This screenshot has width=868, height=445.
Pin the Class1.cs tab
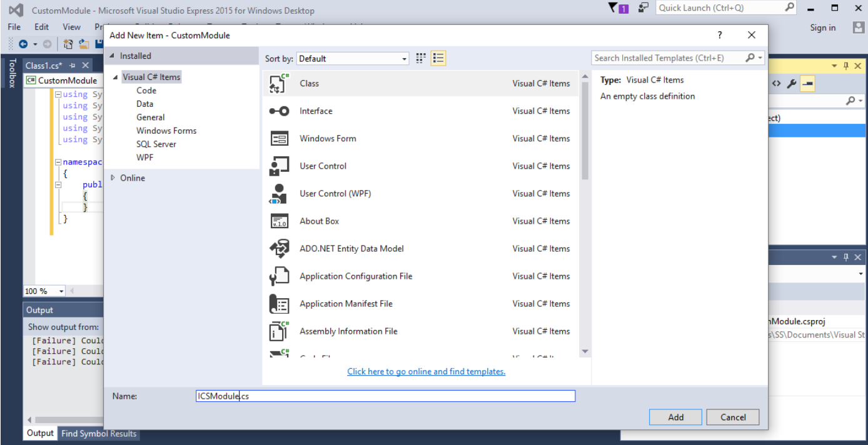click(x=73, y=66)
